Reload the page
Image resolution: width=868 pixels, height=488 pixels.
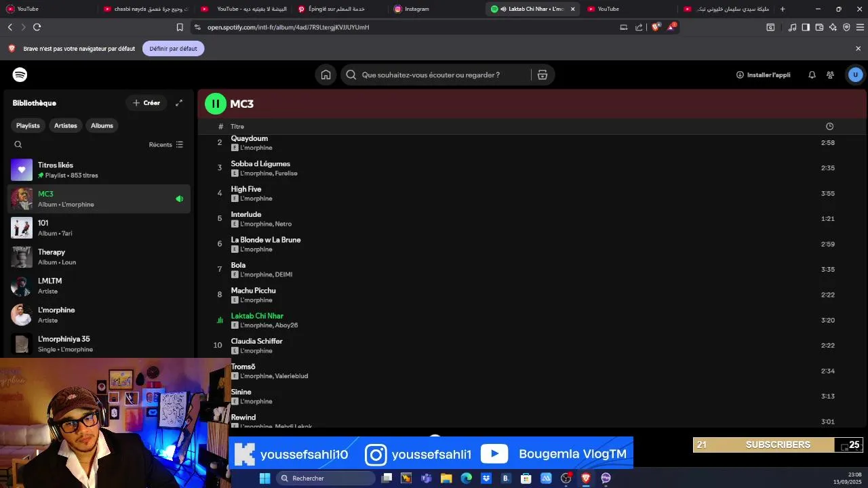click(x=37, y=27)
